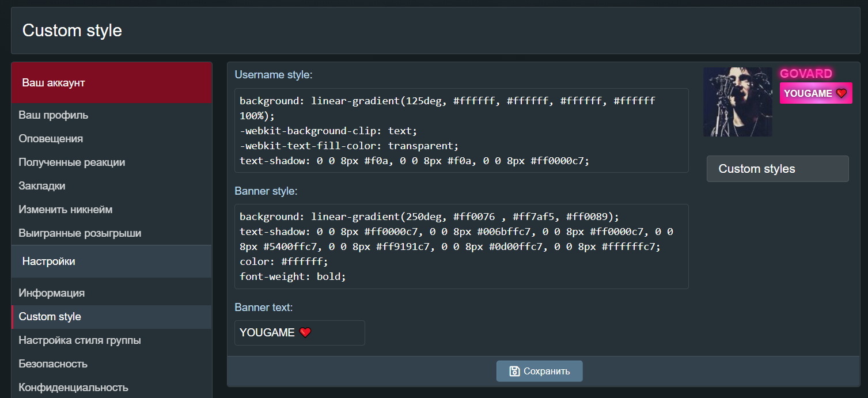Click the GOVARD avatar thumbnail
The width and height of the screenshot is (868, 398).
pos(738,102)
